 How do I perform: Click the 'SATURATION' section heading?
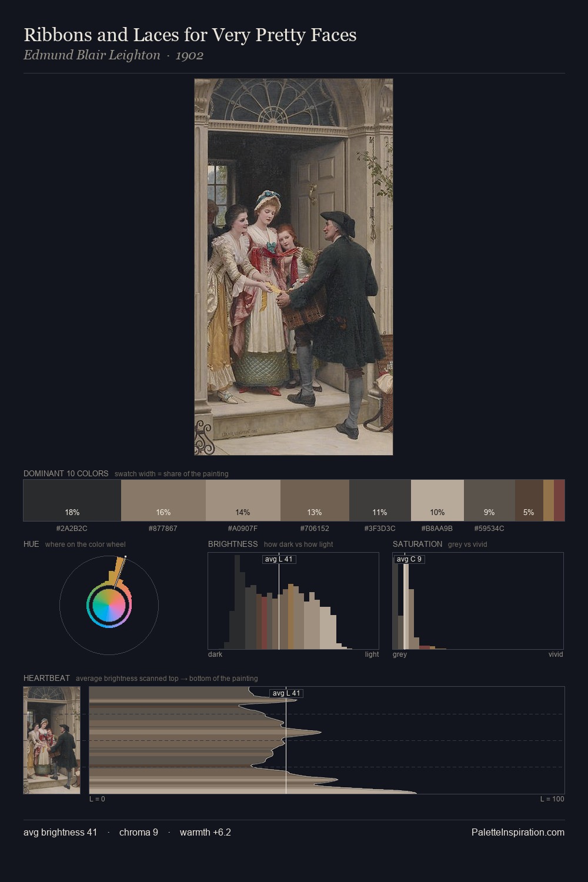click(x=417, y=544)
